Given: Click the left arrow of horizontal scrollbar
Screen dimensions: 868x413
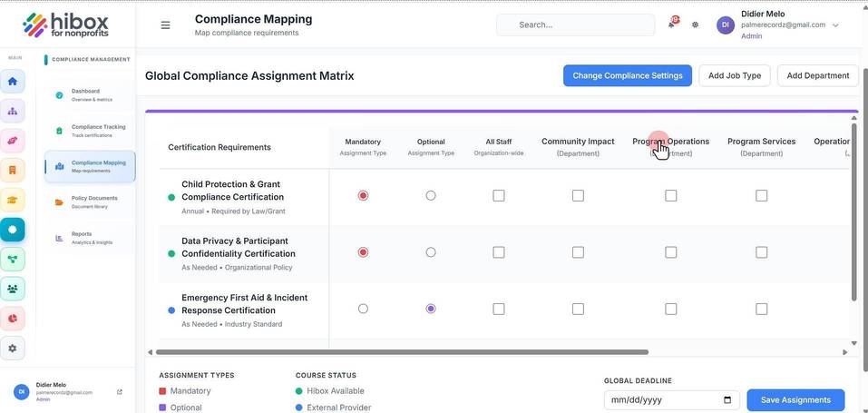Looking at the screenshot, I should pos(150,352).
